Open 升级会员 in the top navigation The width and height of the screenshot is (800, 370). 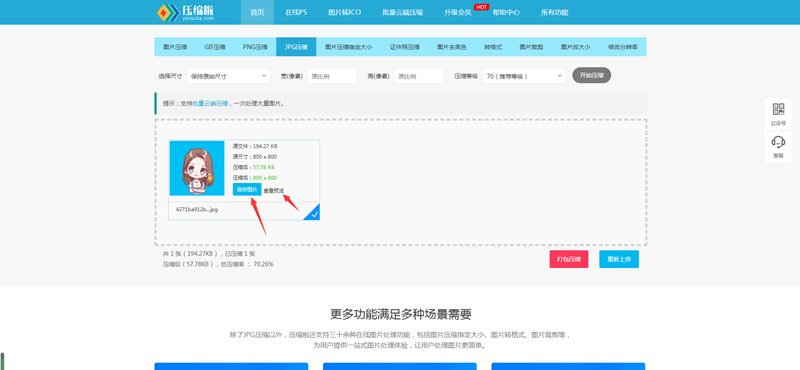click(458, 12)
